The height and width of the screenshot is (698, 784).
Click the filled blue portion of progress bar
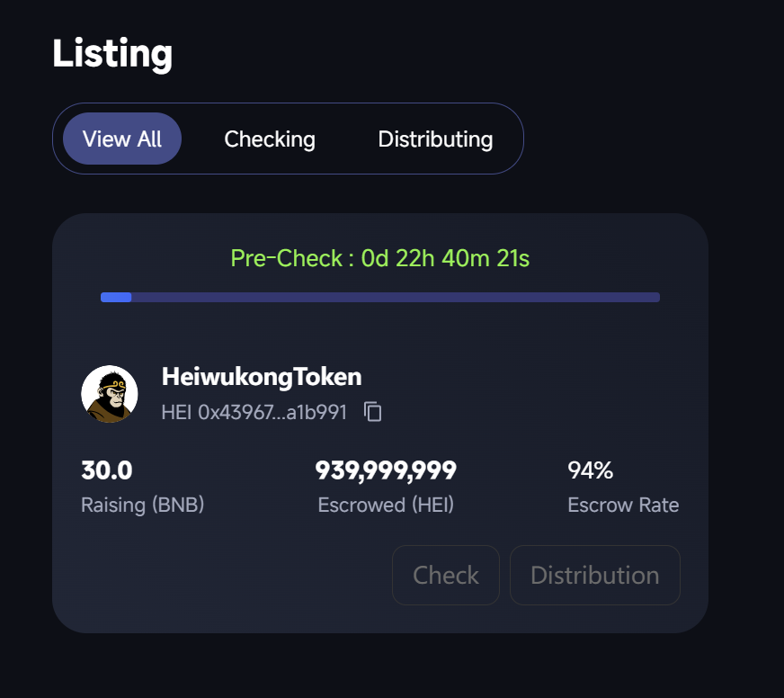(x=116, y=297)
